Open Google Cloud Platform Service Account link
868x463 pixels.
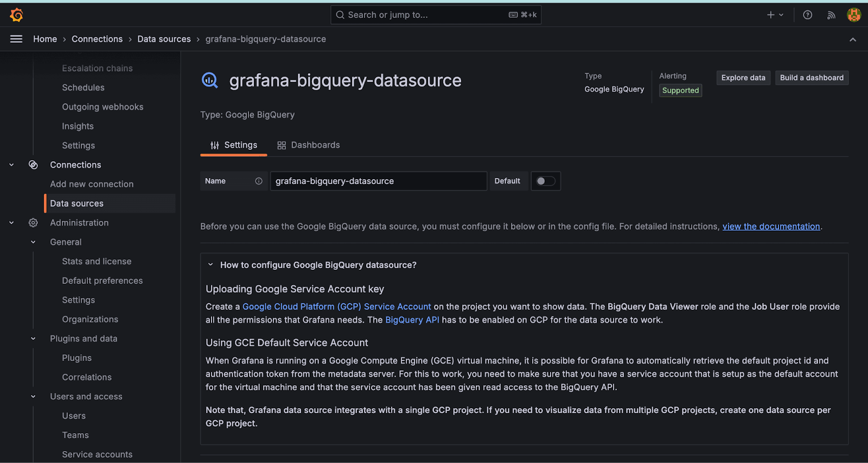[x=336, y=307]
